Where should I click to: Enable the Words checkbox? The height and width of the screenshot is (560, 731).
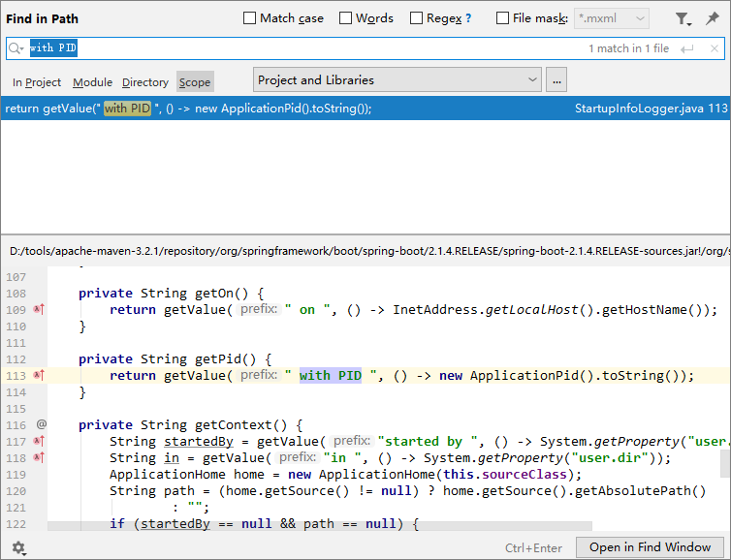(345, 18)
